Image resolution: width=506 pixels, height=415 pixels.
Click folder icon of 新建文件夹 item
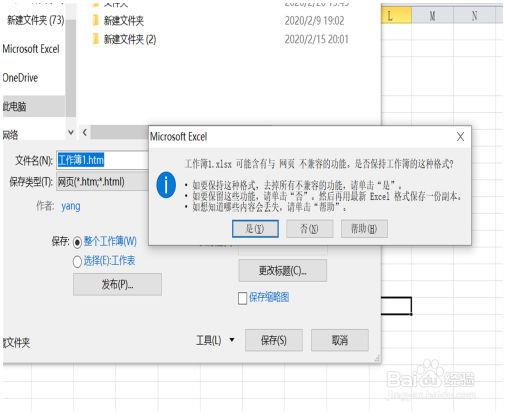click(96, 21)
